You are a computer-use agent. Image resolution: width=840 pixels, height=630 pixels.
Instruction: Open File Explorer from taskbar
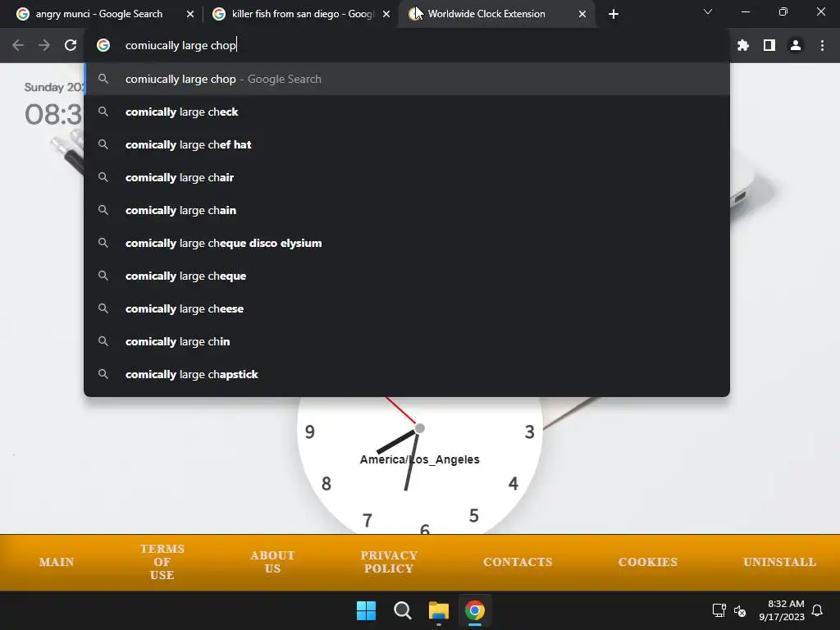[439, 610]
